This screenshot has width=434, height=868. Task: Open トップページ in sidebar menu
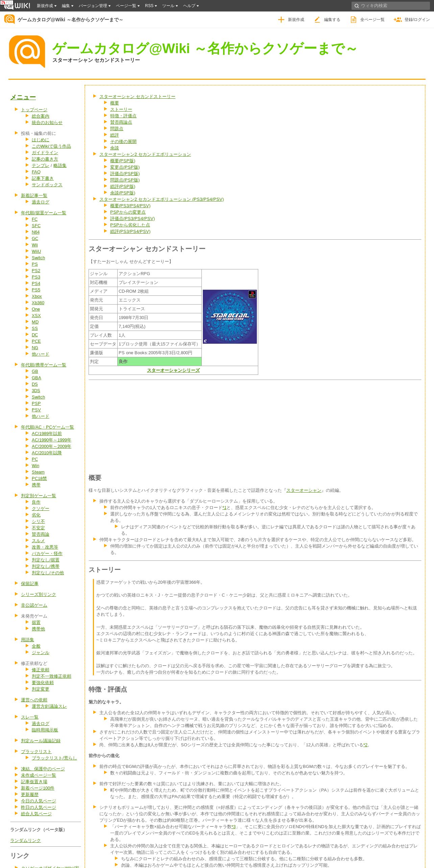(x=34, y=110)
